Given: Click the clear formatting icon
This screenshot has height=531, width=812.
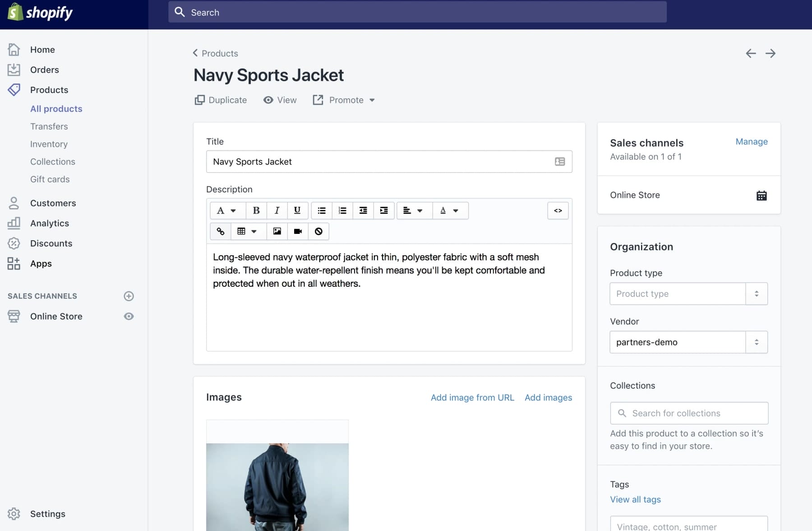Looking at the screenshot, I should point(318,231).
